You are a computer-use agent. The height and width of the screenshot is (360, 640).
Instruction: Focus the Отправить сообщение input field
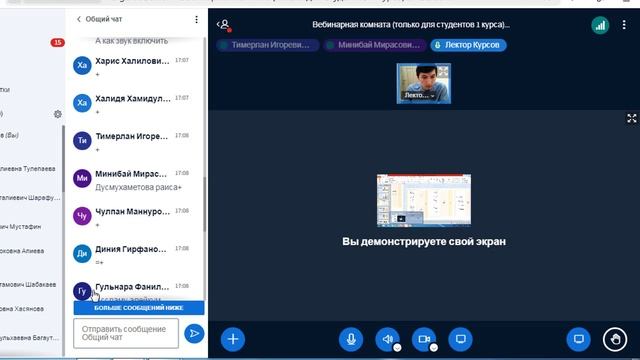[126, 333]
